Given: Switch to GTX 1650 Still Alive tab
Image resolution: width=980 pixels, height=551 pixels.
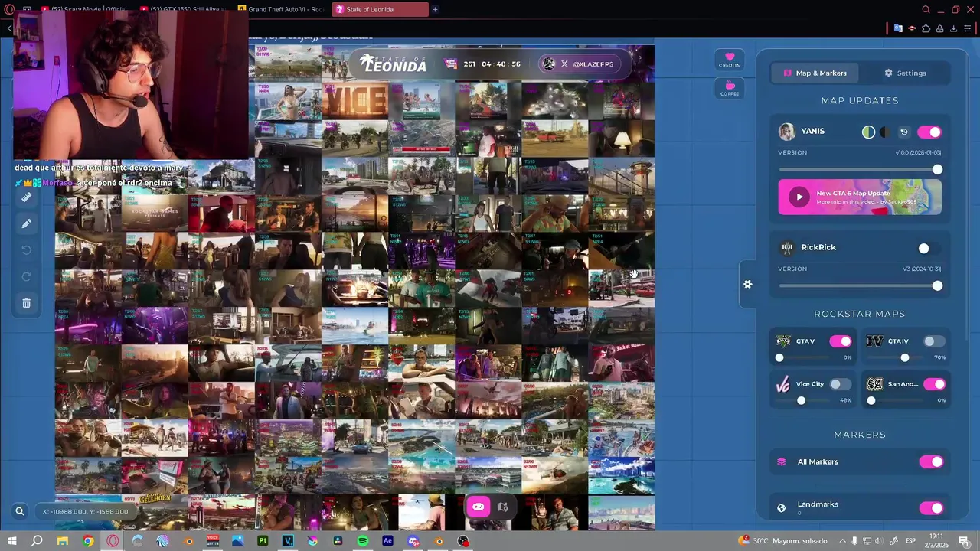Looking at the screenshot, I should point(184,9).
